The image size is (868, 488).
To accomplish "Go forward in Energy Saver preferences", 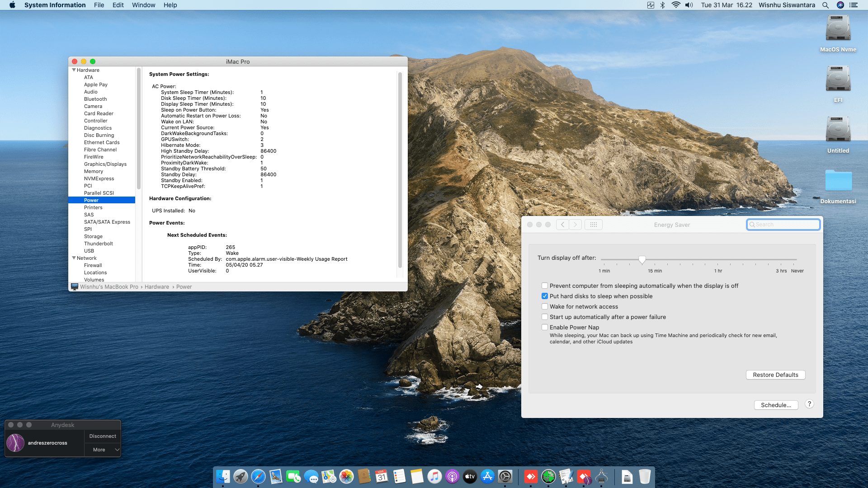I will click(x=575, y=225).
